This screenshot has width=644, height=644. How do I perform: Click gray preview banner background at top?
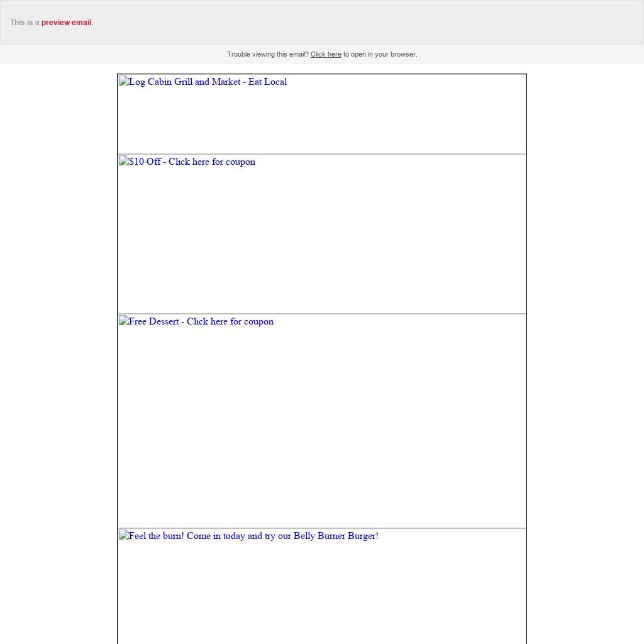point(377,22)
